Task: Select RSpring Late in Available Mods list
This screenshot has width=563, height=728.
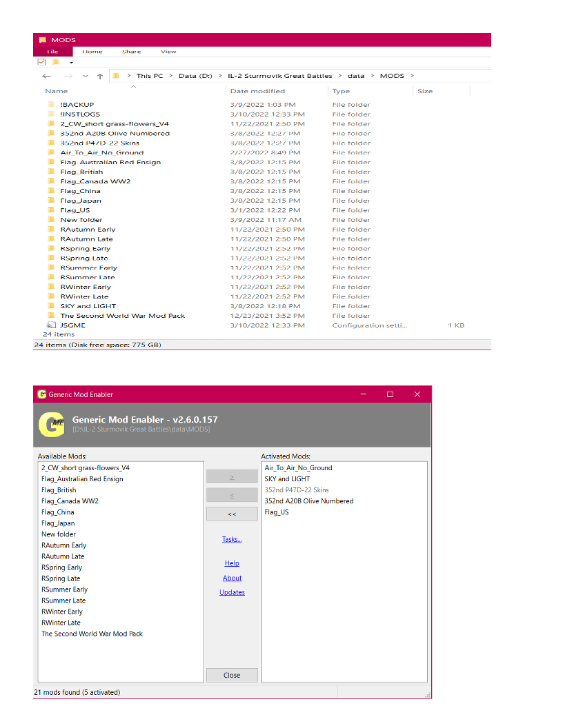Action: click(61, 578)
